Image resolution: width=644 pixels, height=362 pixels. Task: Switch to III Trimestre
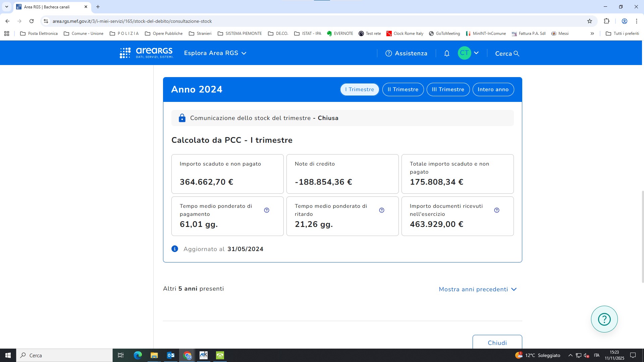click(x=448, y=89)
